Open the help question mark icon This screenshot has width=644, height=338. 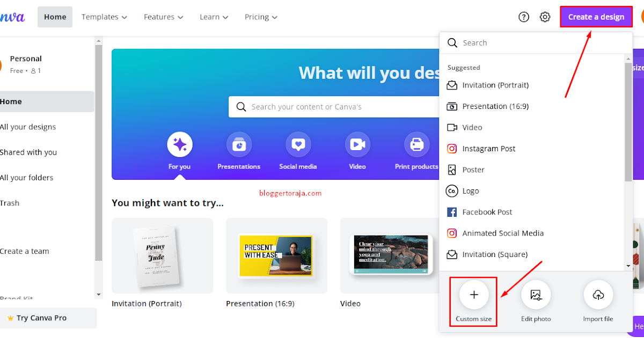click(524, 17)
